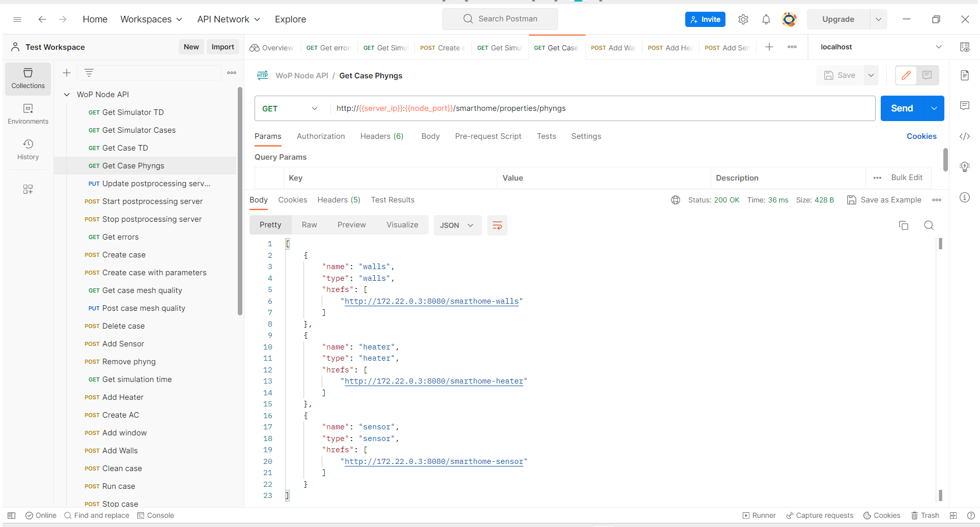Viewport: 980px width, 527px height.
Task: Click the collections filter icon
Action: (x=89, y=73)
